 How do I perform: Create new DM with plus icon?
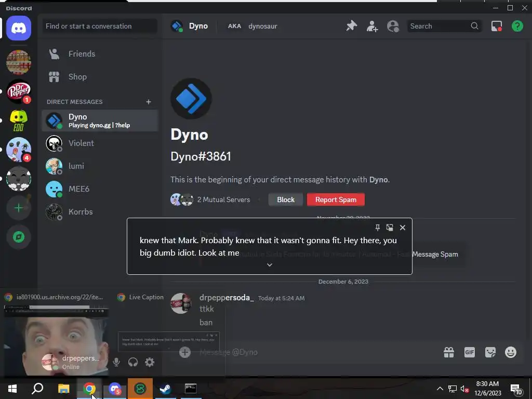(x=148, y=102)
